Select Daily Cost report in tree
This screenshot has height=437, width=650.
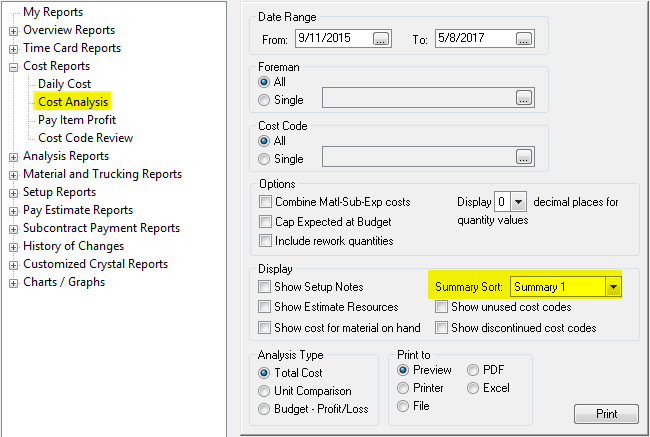tap(64, 84)
